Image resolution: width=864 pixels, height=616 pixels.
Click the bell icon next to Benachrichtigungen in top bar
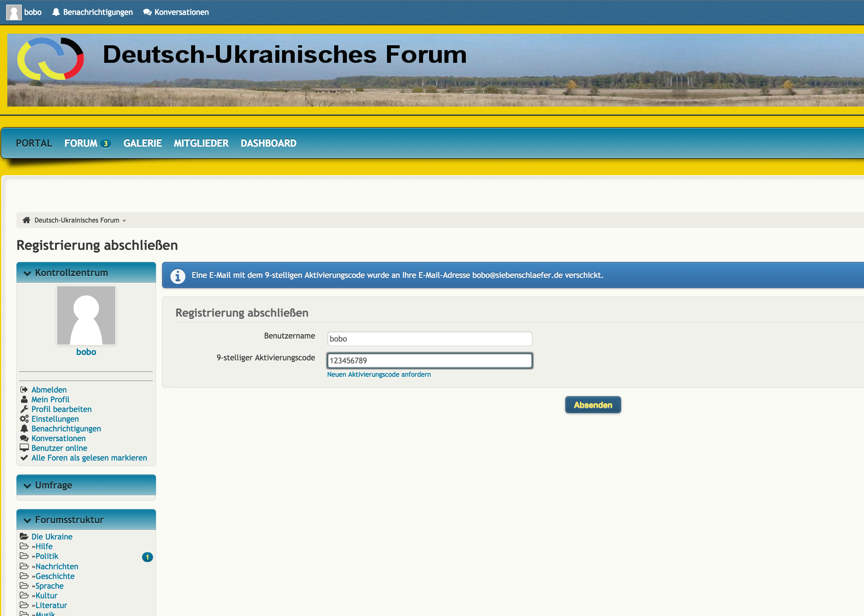coord(56,12)
